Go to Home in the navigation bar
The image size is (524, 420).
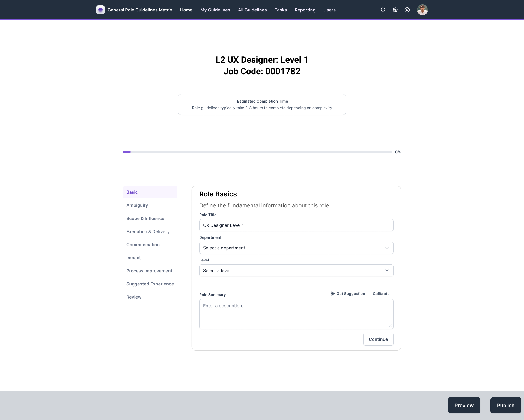(186, 10)
